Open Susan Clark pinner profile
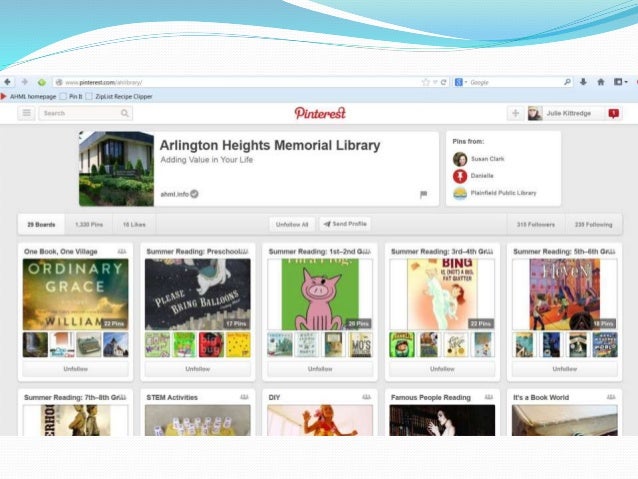The image size is (638, 479). pyautogui.click(x=478, y=159)
